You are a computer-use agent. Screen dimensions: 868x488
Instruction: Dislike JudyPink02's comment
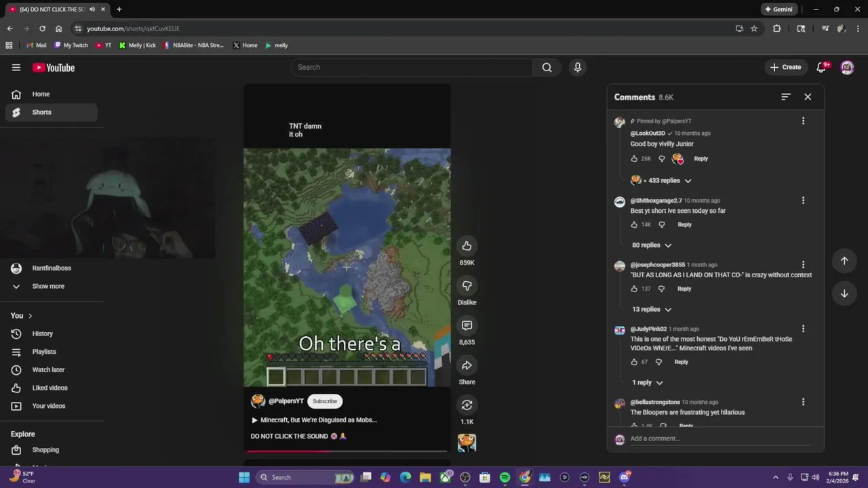pyautogui.click(x=658, y=362)
